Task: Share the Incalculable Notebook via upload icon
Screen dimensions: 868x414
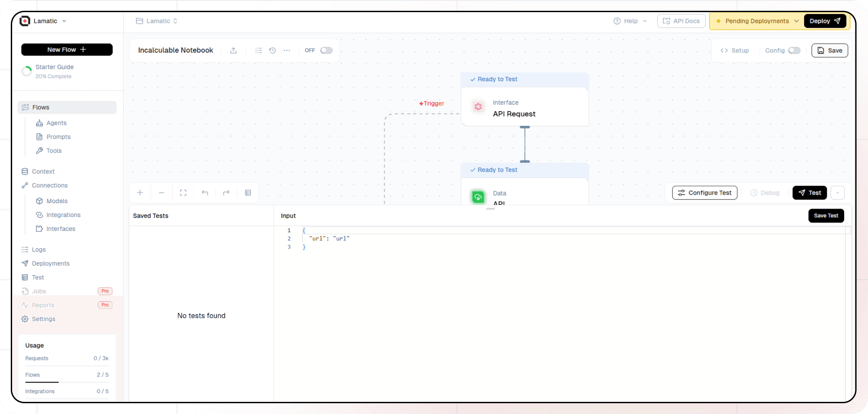Action: click(233, 50)
